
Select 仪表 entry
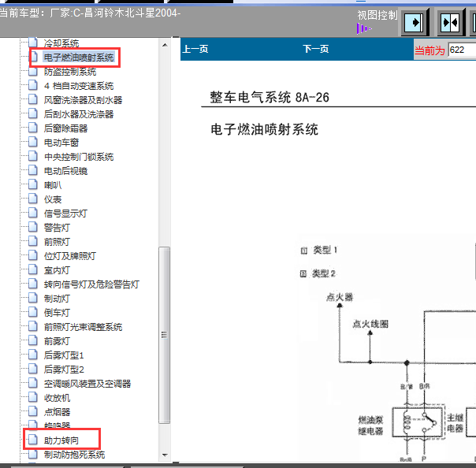coord(53,199)
